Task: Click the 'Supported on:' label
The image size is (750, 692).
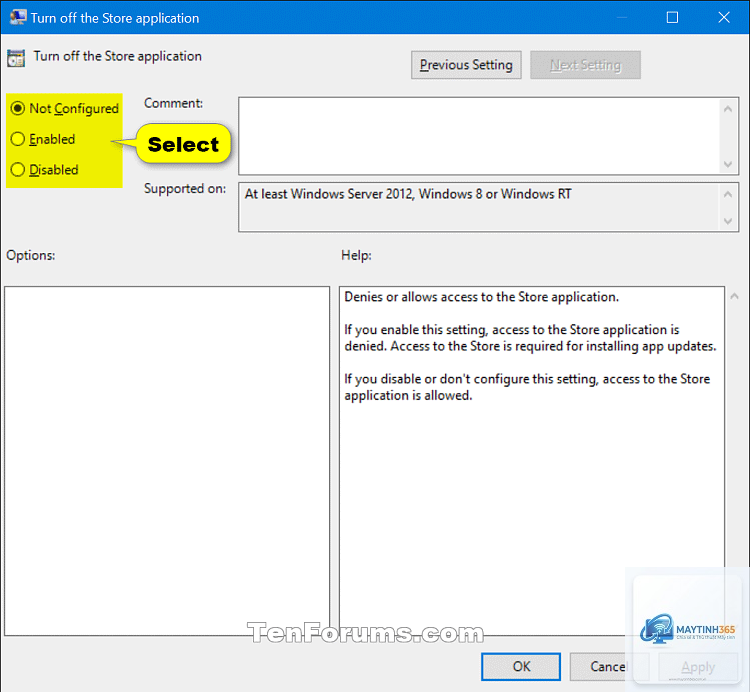Action: click(x=185, y=189)
